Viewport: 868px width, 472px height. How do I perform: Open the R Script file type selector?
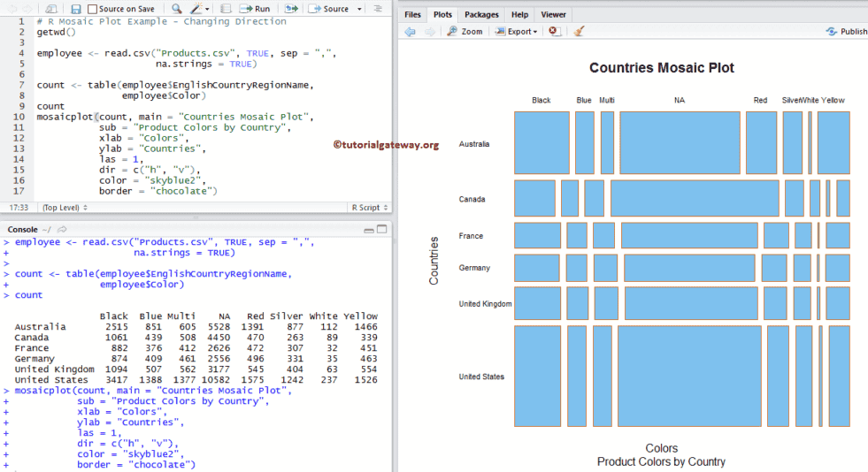[x=369, y=208]
